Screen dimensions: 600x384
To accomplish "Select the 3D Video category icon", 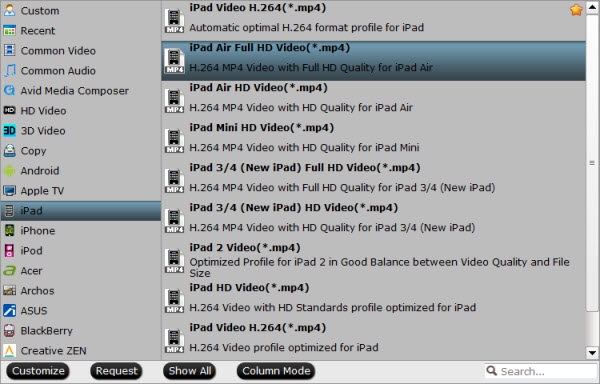I will point(9,131).
